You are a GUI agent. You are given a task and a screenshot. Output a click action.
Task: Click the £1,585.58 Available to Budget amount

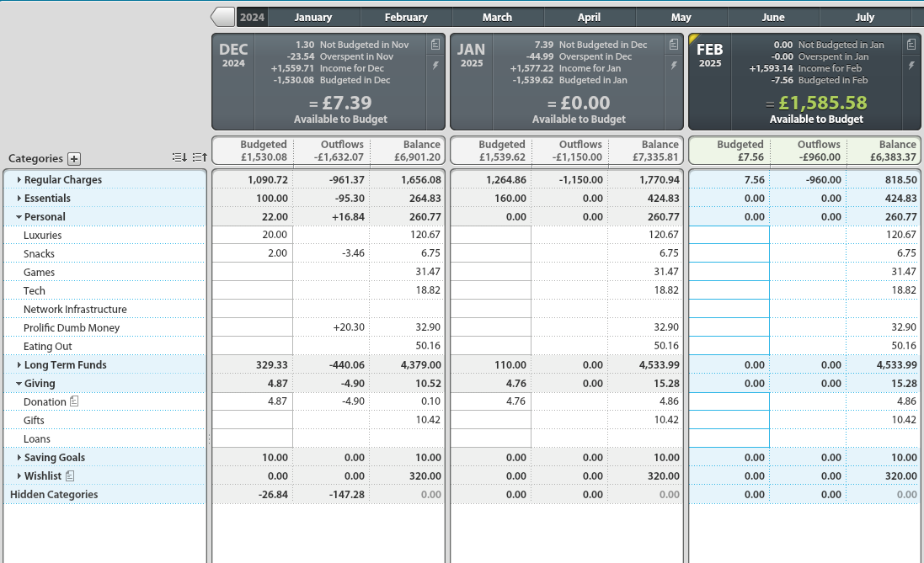coord(823,103)
